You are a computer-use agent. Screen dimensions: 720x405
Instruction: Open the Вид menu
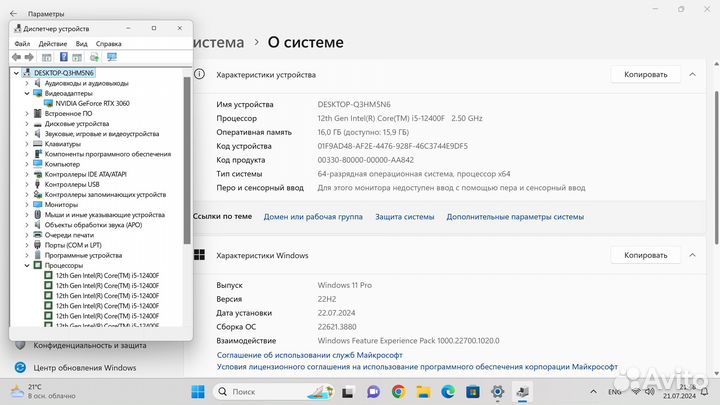click(81, 44)
